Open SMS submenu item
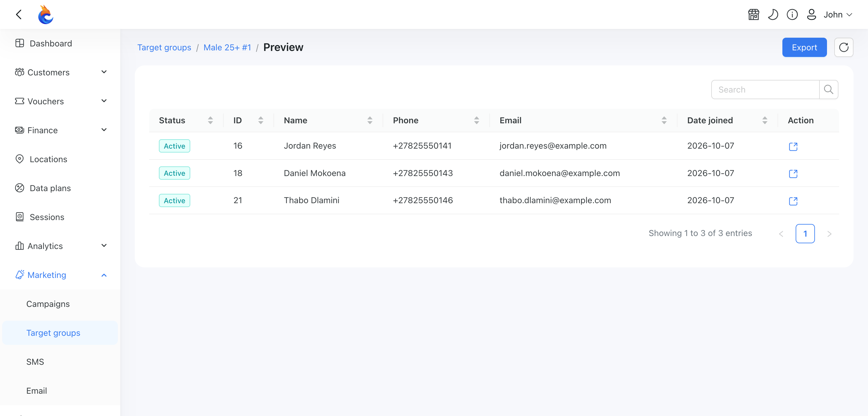Screen dimensions: 868x416 coord(35,362)
